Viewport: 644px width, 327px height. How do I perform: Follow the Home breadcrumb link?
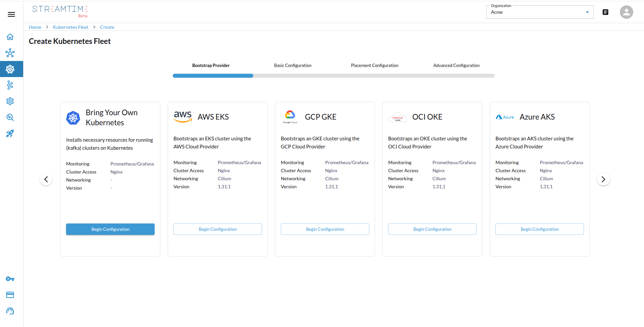coord(35,27)
